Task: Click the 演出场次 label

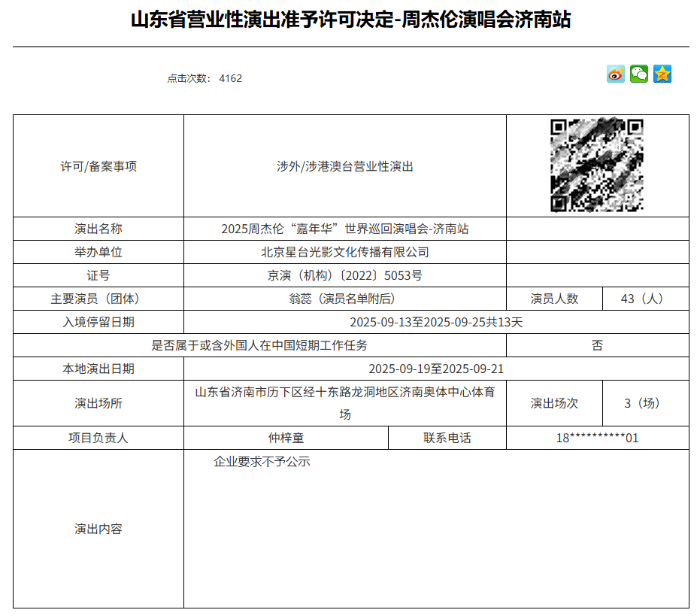Action: click(x=554, y=403)
